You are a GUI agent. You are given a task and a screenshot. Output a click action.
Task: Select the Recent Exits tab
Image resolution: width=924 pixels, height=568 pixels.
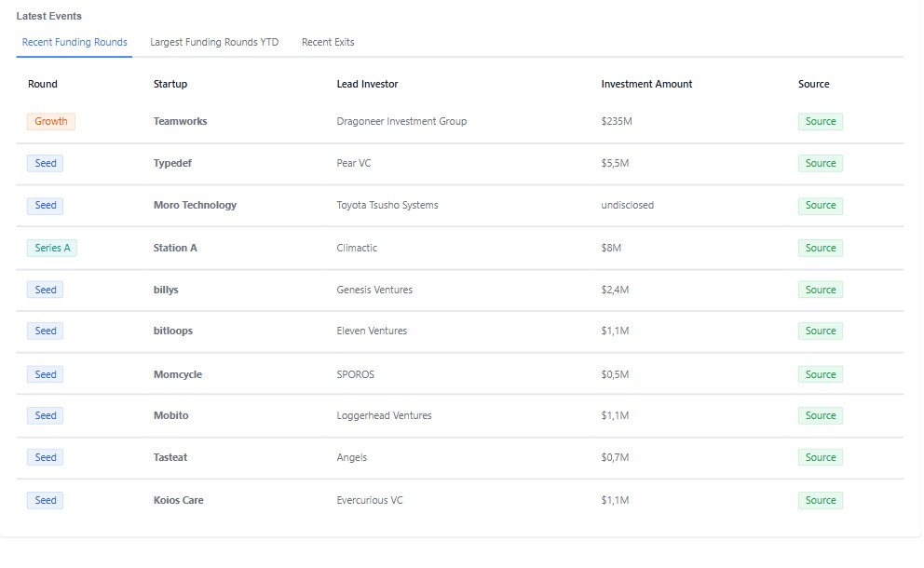coord(328,43)
